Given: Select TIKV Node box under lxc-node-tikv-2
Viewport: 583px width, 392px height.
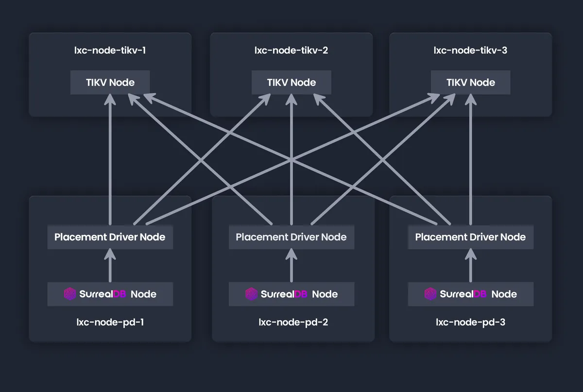Looking at the screenshot, I should [291, 82].
